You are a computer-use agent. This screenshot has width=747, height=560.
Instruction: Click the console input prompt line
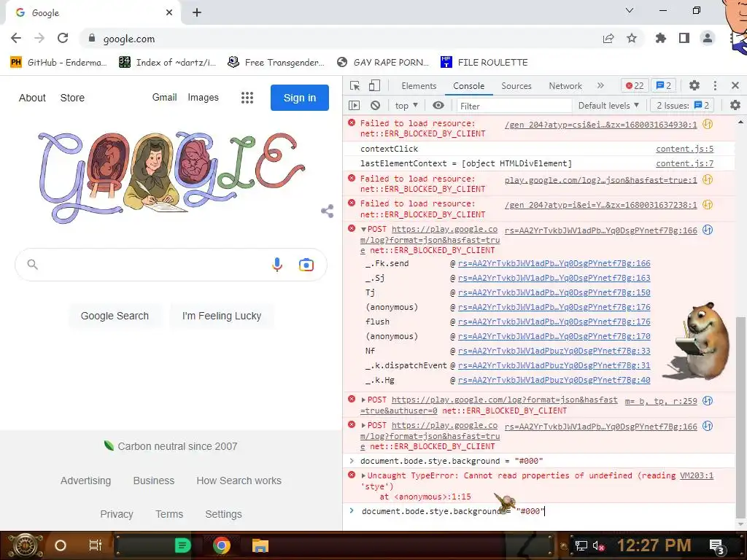[x=543, y=511]
